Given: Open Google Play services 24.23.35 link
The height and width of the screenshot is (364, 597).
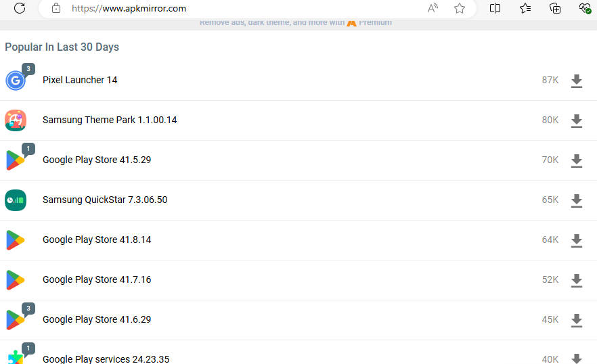Looking at the screenshot, I should click(106, 359).
